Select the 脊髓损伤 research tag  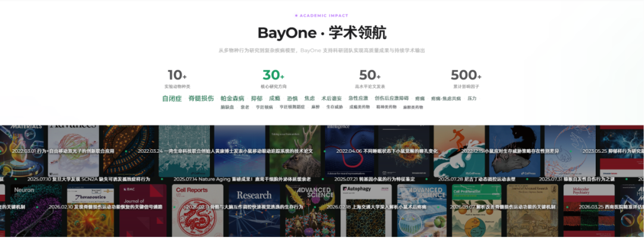tap(201, 99)
